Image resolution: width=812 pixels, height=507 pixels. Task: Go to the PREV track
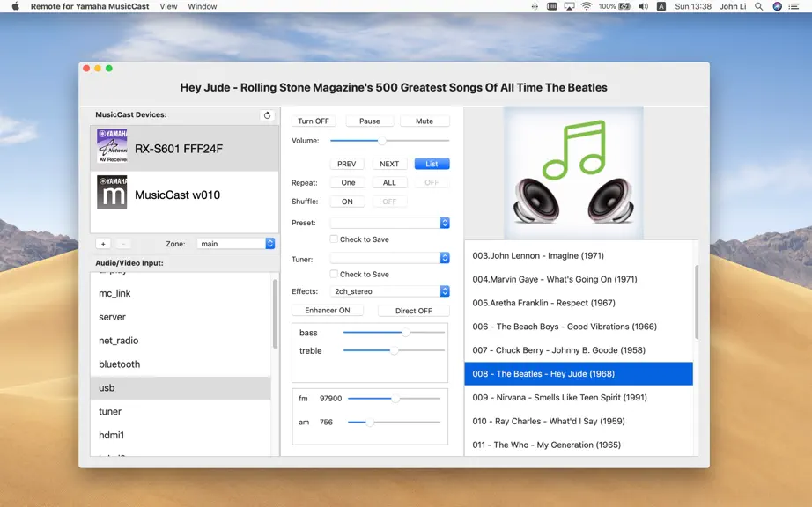click(x=346, y=164)
